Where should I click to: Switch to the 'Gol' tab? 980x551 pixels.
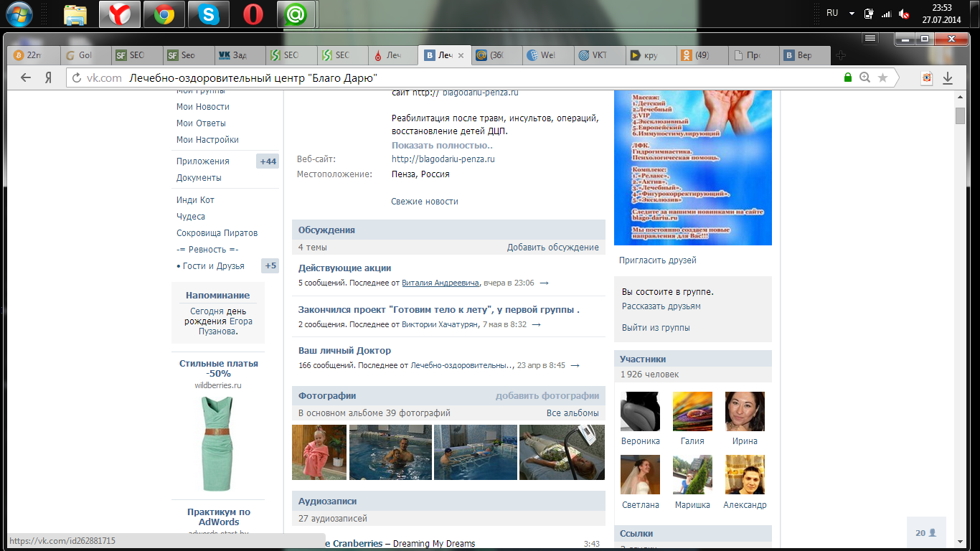point(85,55)
